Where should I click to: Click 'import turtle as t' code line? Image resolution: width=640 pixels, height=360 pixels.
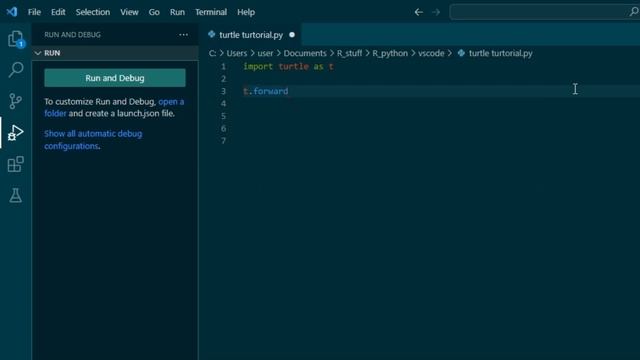pos(288,67)
